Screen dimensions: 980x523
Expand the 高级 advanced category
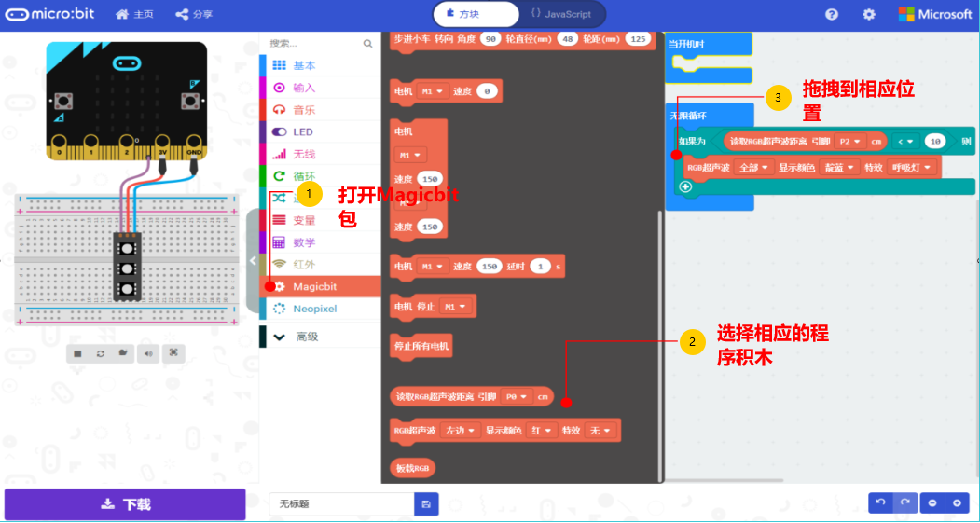320,337
